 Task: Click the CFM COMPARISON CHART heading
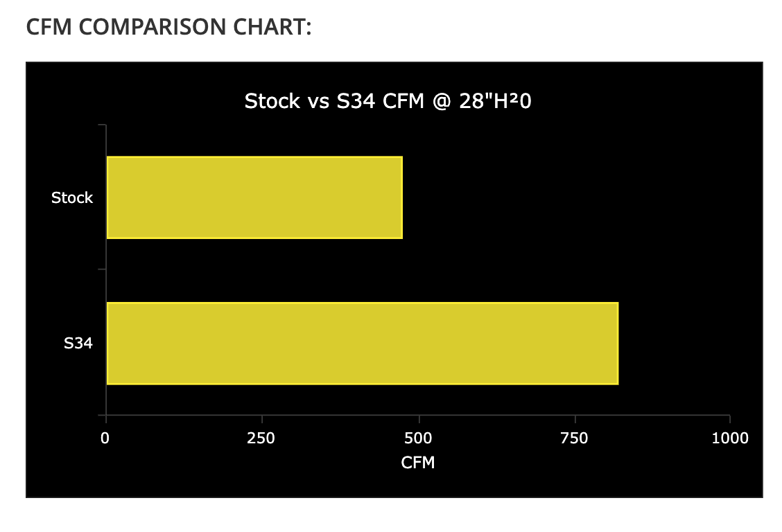(x=169, y=27)
